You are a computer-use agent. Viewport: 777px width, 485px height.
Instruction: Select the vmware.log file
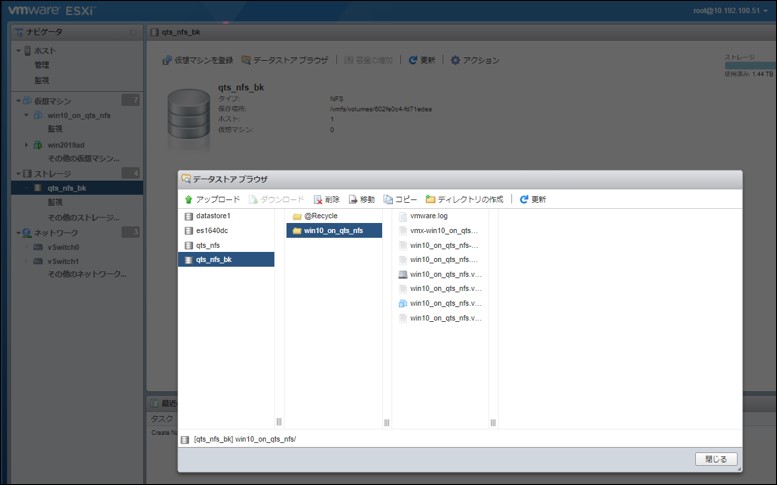pyautogui.click(x=428, y=216)
